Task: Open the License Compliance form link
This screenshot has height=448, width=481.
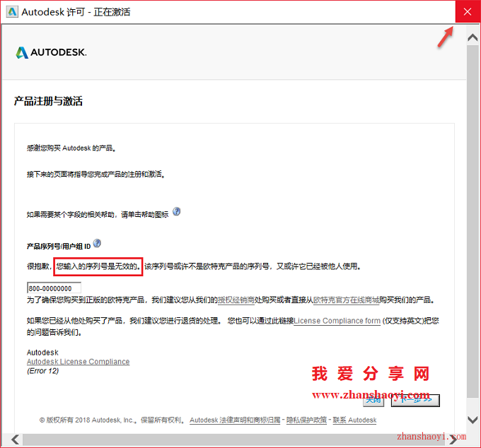Action: (337, 321)
